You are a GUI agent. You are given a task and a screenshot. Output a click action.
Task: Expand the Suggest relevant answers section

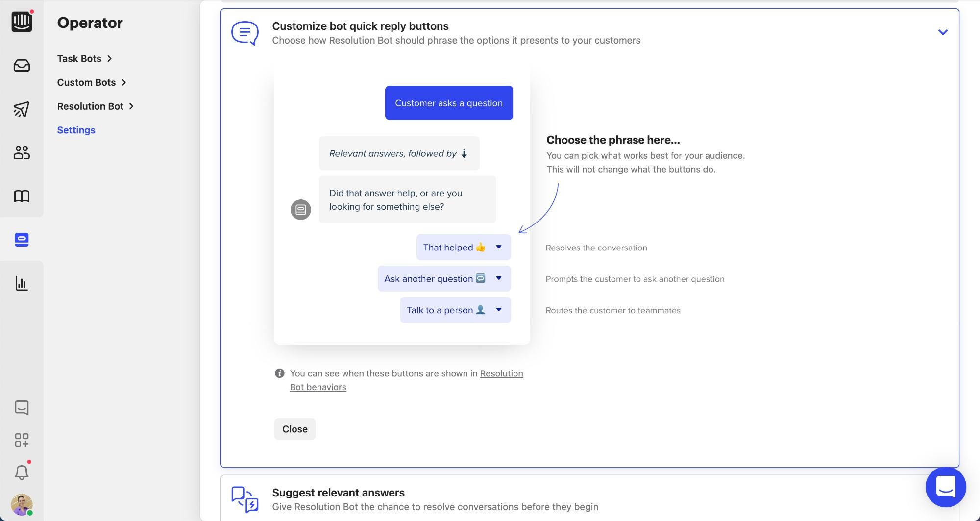(590, 499)
